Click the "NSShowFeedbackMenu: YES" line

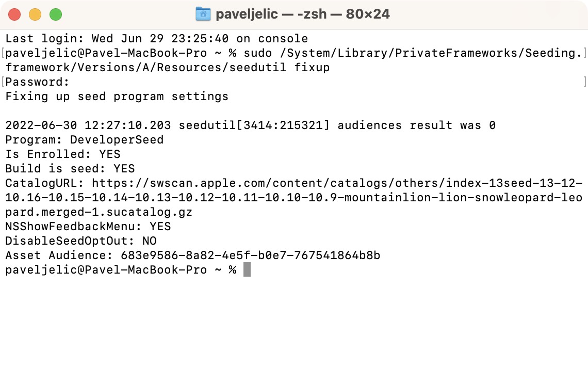click(88, 227)
